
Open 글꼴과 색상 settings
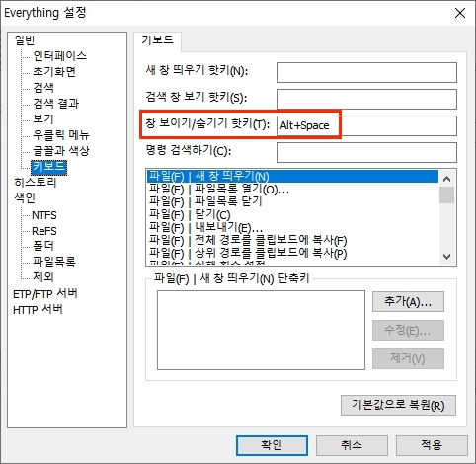(x=61, y=150)
